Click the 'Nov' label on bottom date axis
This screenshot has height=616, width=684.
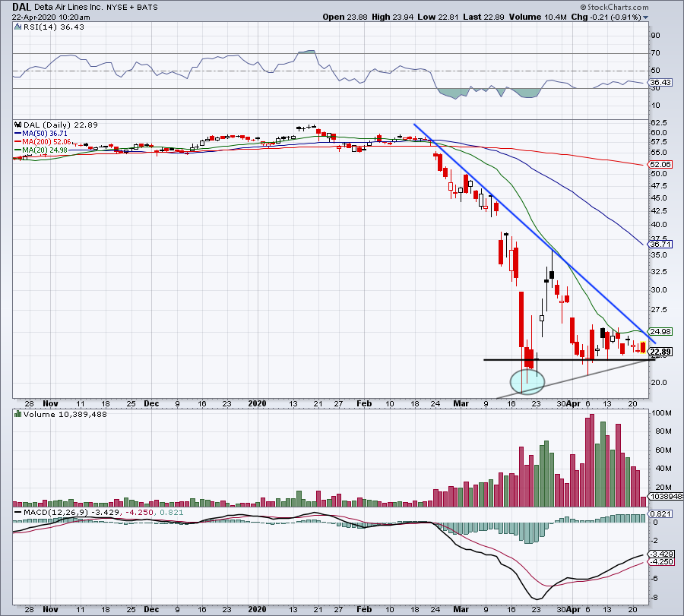coord(51,609)
